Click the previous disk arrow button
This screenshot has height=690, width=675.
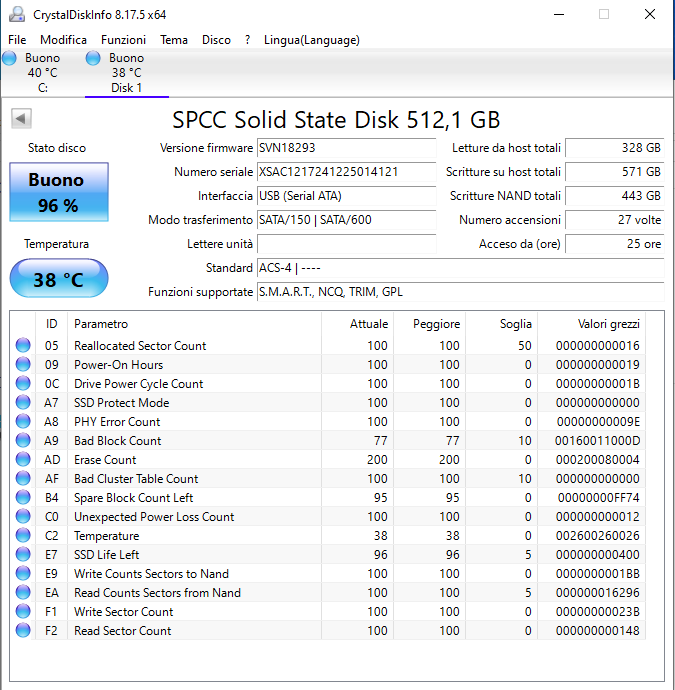coord(20,119)
